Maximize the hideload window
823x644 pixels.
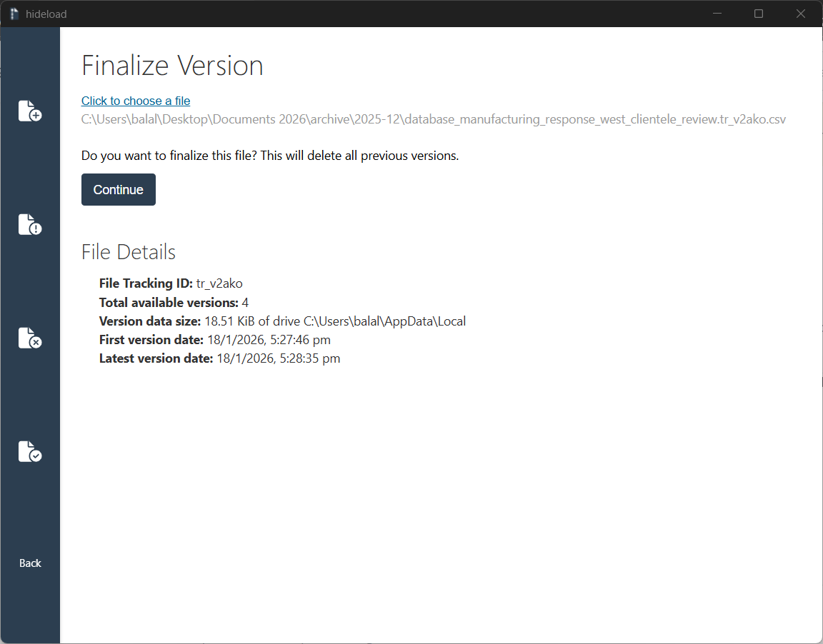tap(759, 14)
